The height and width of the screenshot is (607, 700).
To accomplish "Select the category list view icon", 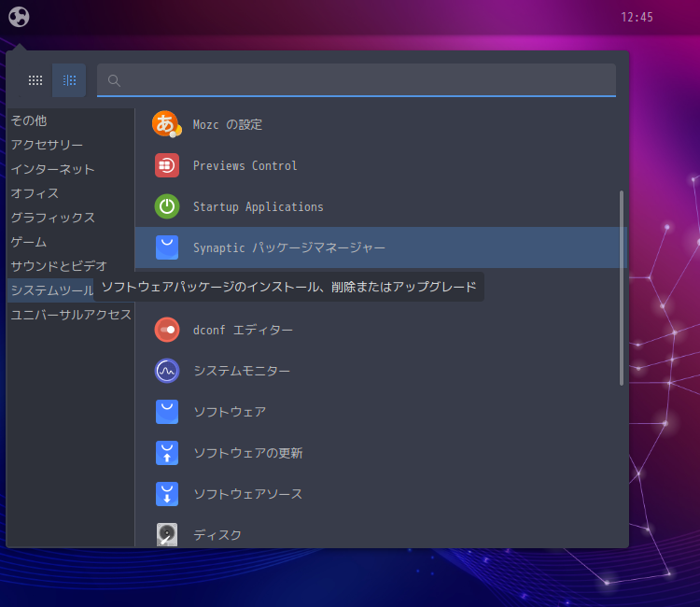I will tap(69, 80).
